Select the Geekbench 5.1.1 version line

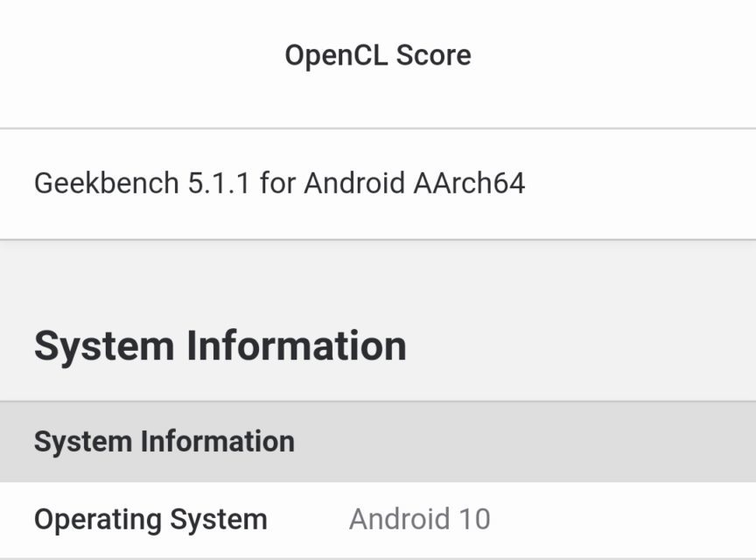[279, 184]
